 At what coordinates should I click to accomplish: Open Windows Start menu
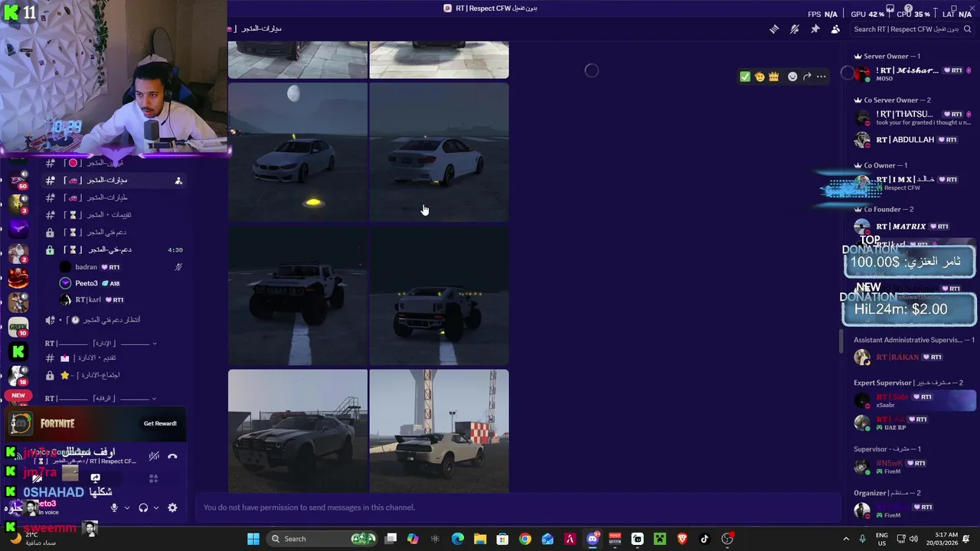[x=253, y=539]
